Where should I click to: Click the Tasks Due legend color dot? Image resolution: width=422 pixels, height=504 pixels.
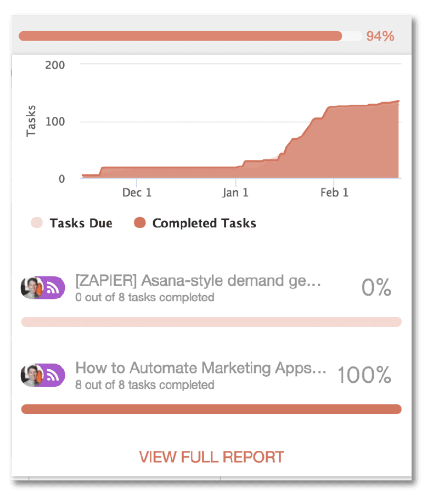37,223
